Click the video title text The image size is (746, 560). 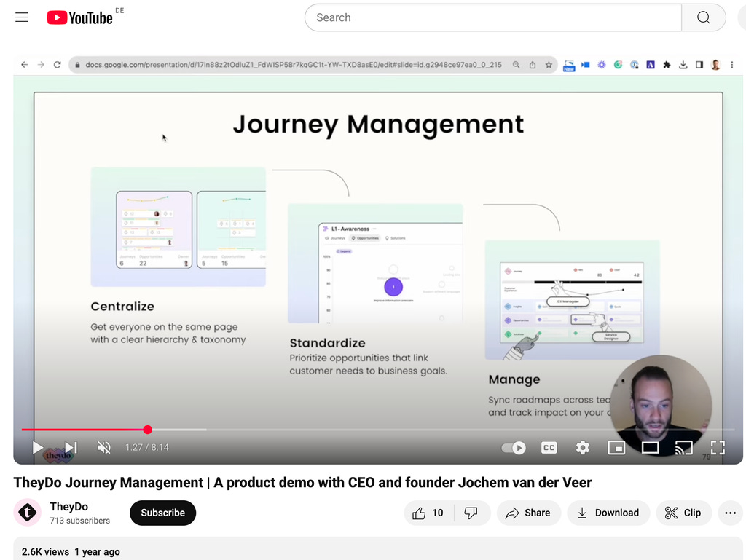coord(302,483)
